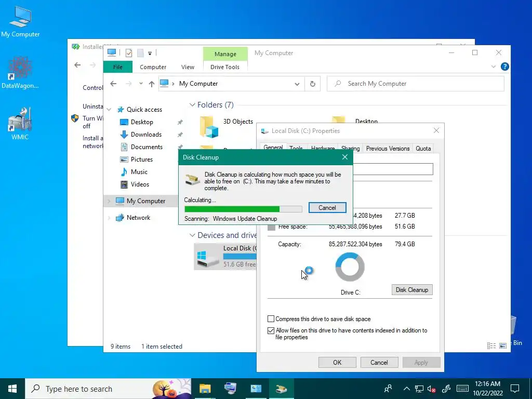Click the Properties quick access toolbar icon
532x399 pixels.
point(129,53)
